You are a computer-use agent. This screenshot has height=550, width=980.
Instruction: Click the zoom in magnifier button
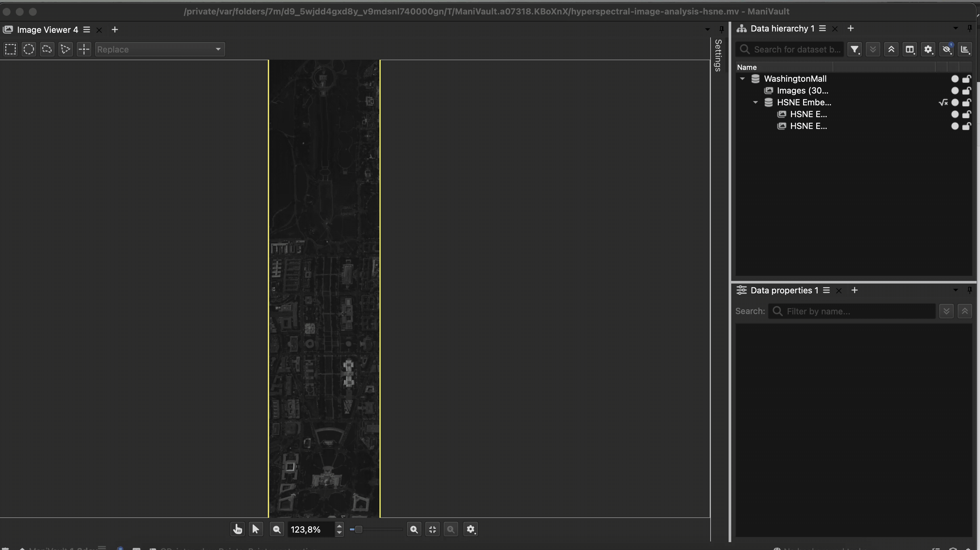(x=414, y=529)
